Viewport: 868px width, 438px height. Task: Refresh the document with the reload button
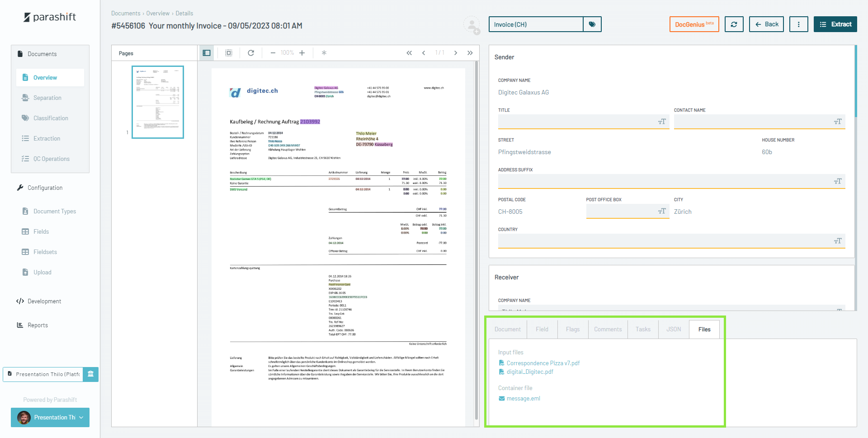(x=734, y=24)
